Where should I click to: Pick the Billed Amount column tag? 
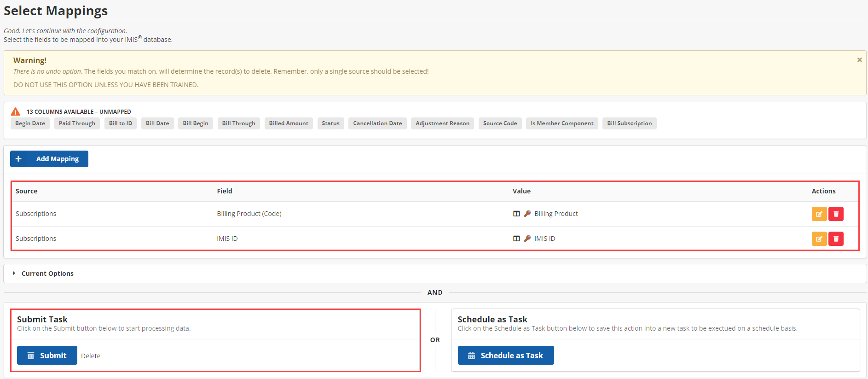(x=289, y=123)
